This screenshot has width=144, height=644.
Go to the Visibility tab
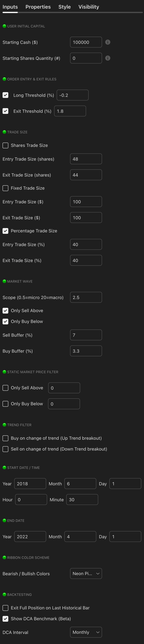click(x=89, y=7)
